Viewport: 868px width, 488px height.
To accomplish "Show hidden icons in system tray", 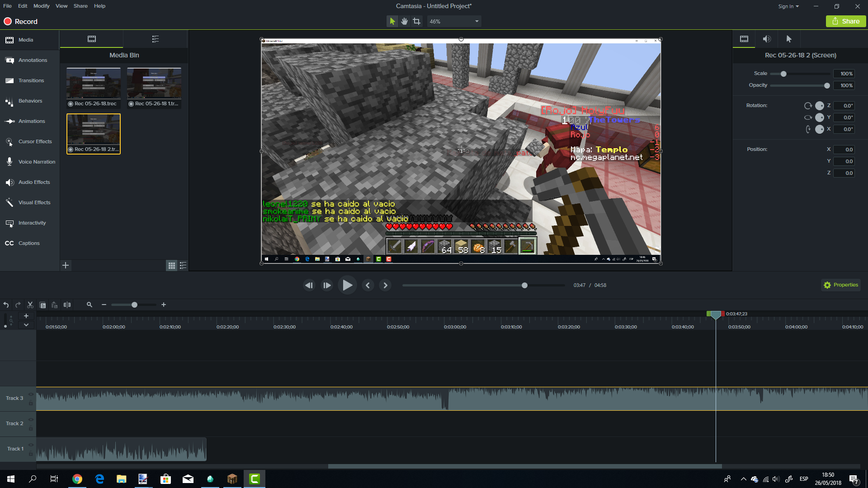I will (x=743, y=479).
